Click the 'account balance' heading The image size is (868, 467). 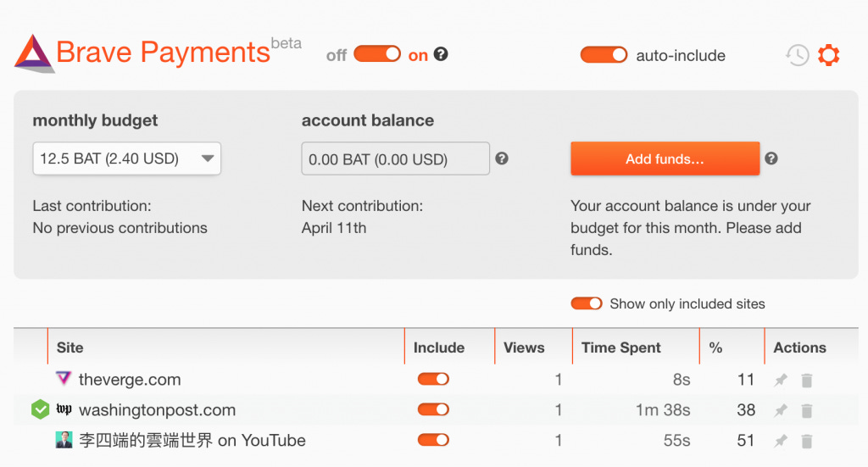[368, 120]
